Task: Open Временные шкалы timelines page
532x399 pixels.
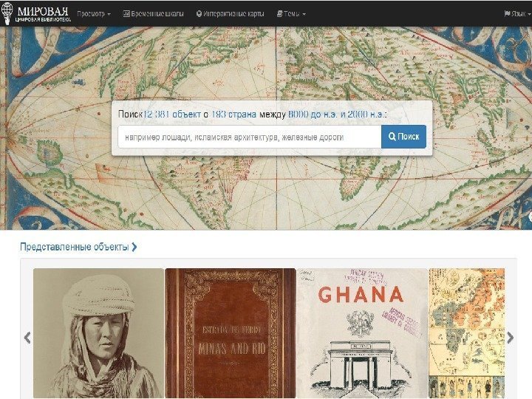Action: click(x=153, y=14)
